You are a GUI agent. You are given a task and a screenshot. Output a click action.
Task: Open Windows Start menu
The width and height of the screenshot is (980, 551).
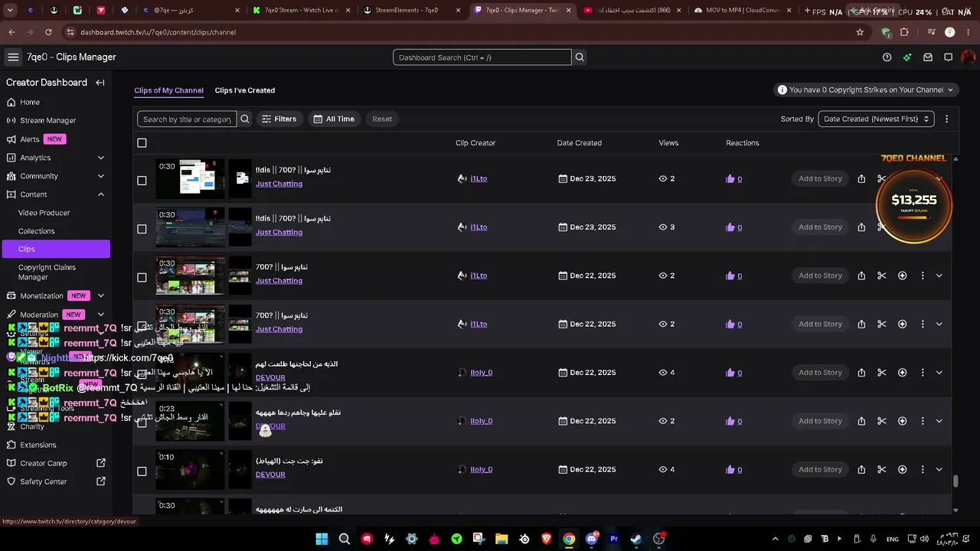point(322,539)
